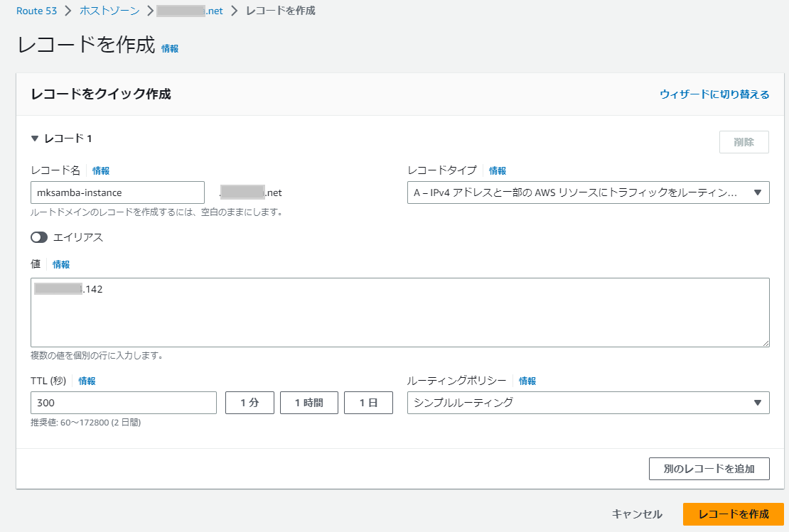Open 情報 link next to 値

(x=61, y=264)
